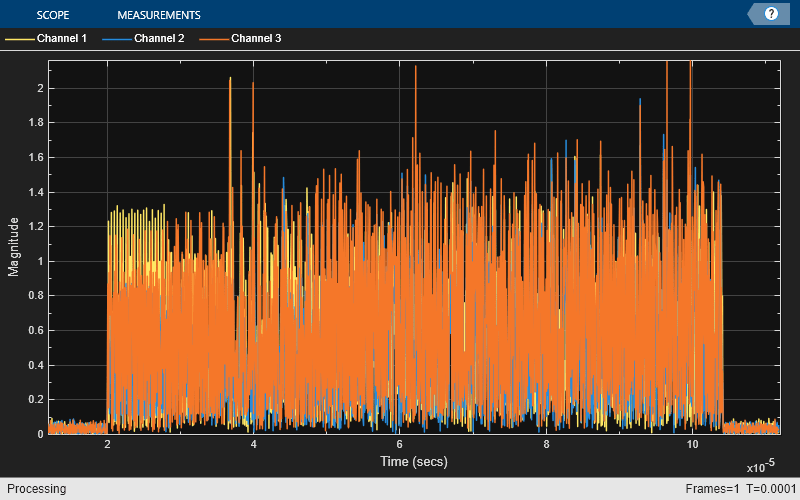The image size is (800, 500).
Task: Click the Time (secs) x-axis label
Action: [414, 461]
